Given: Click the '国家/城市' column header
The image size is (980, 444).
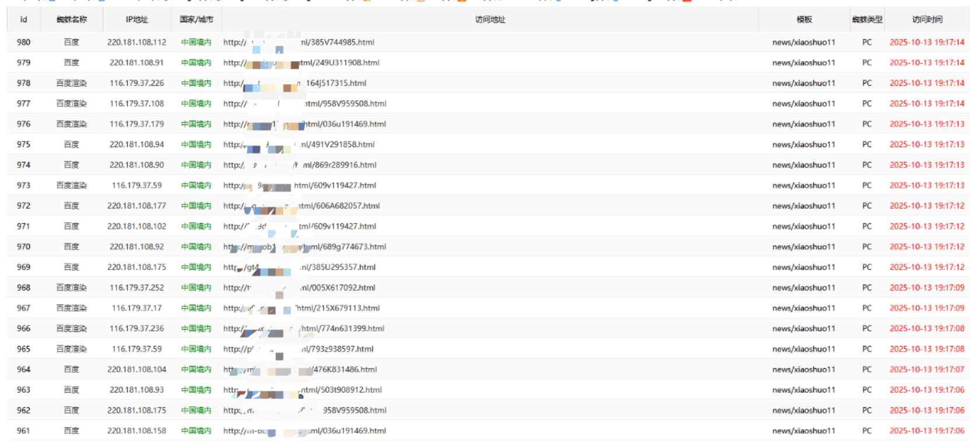Looking at the screenshot, I should pyautogui.click(x=197, y=20).
